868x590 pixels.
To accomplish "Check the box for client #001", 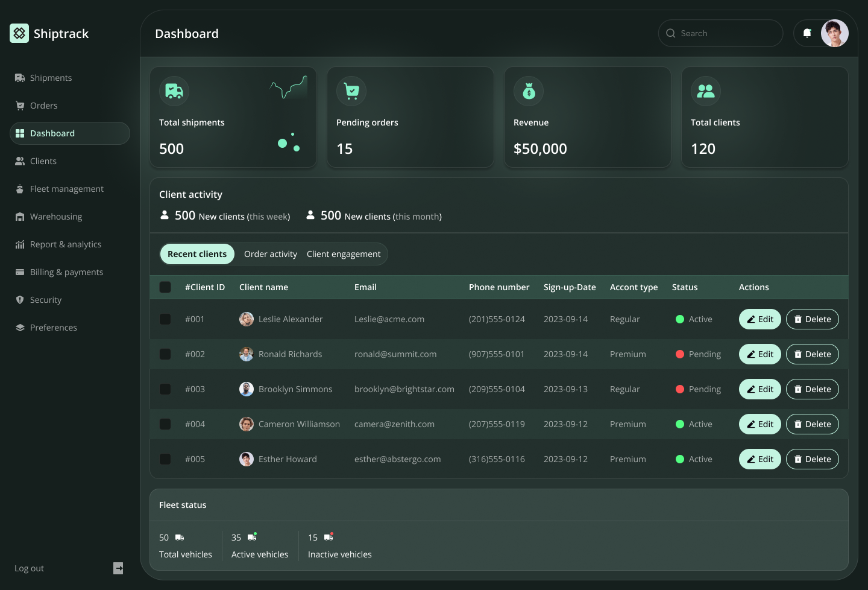I will click(x=165, y=319).
